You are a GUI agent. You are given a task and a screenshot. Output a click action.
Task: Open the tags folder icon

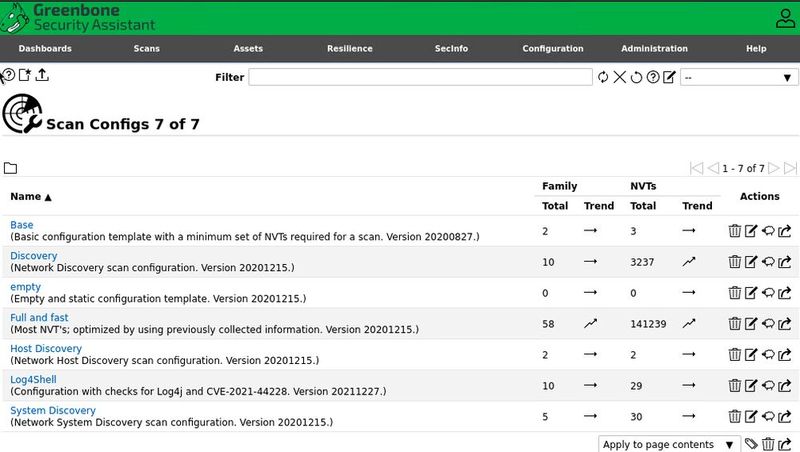[10, 168]
